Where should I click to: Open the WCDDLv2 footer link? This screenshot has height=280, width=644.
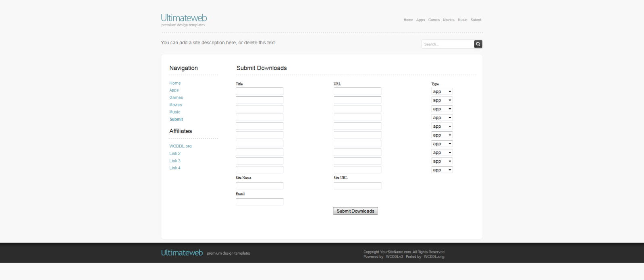coord(394,257)
